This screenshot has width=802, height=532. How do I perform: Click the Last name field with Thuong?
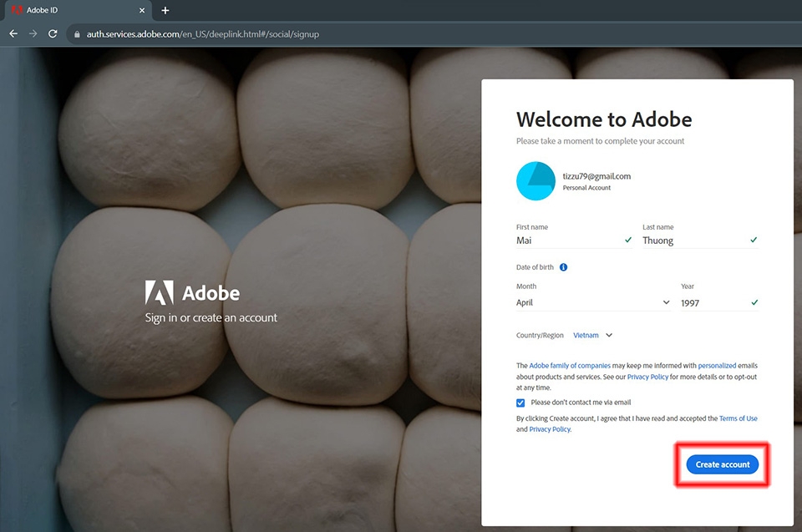click(700, 241)
